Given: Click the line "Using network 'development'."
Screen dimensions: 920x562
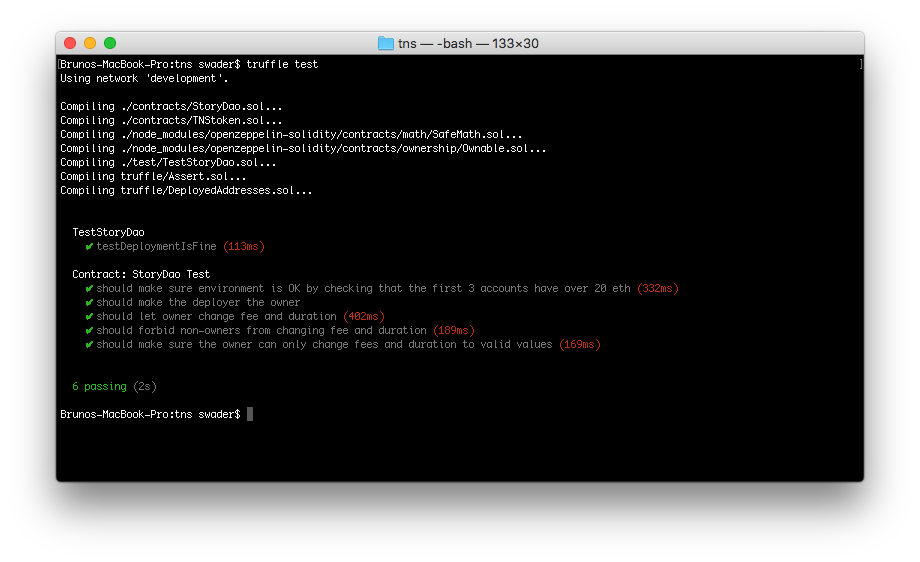Looking at the screenshot, I should (144, 78).
